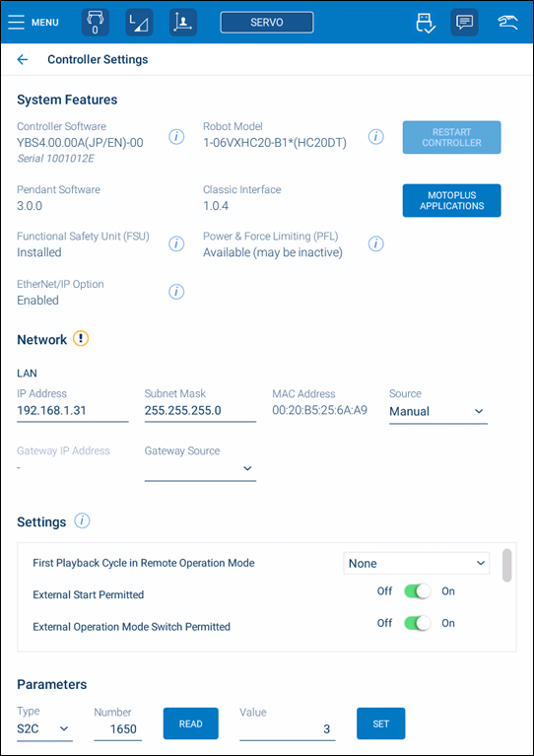
Task: Click the SERVO button
Action: (x=267, y=23)
